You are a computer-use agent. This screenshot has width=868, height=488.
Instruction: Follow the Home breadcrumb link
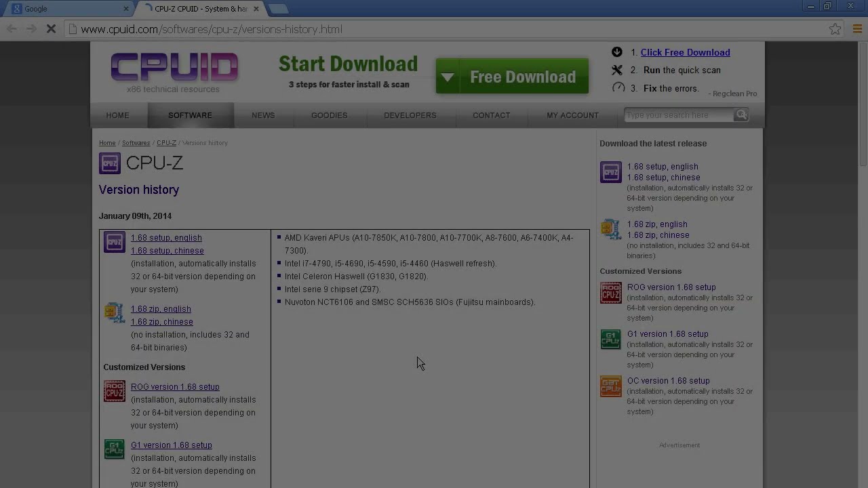click(107, 143)
